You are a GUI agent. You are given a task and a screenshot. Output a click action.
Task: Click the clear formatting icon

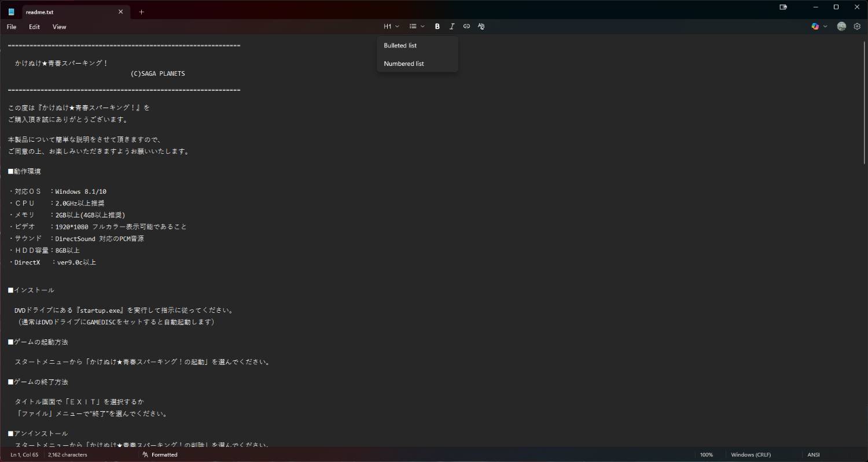click(481, 27)
